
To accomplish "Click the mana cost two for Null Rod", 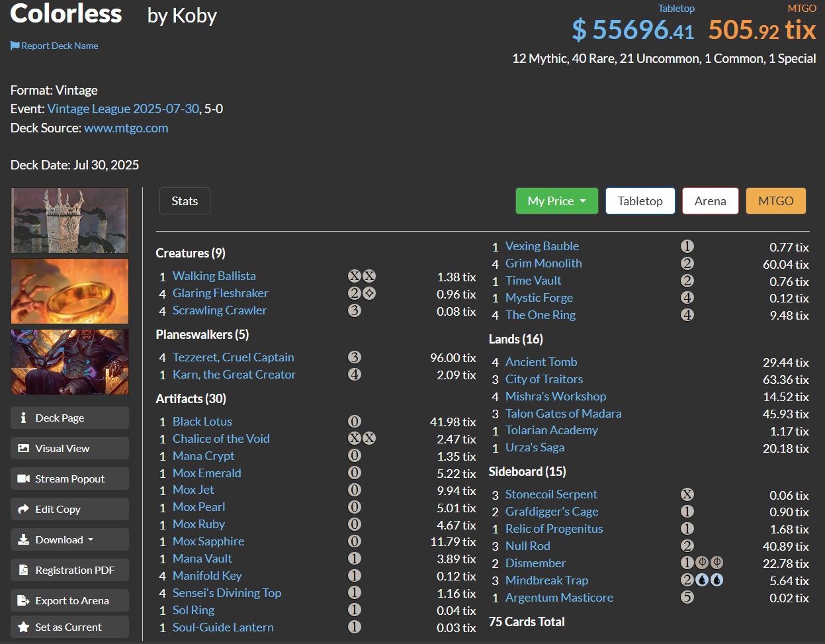I will [687, 546].
